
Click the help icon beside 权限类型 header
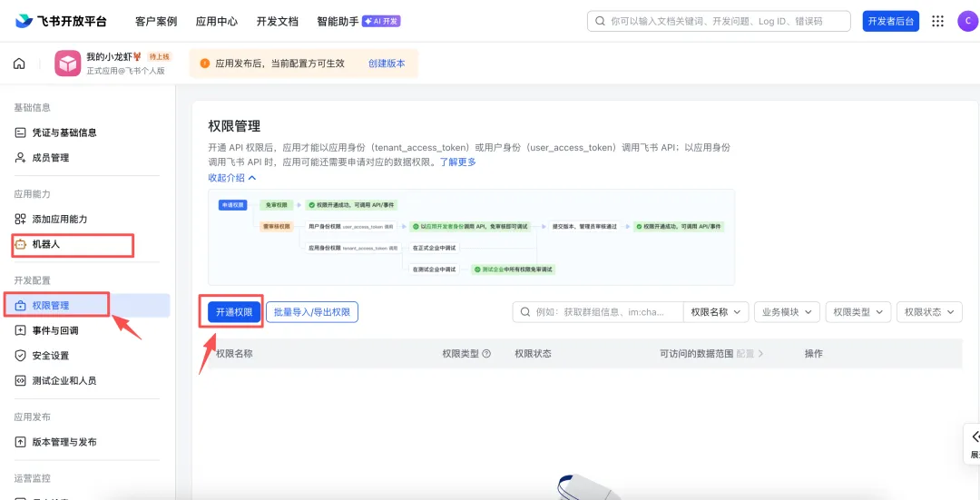pos(486,354)
